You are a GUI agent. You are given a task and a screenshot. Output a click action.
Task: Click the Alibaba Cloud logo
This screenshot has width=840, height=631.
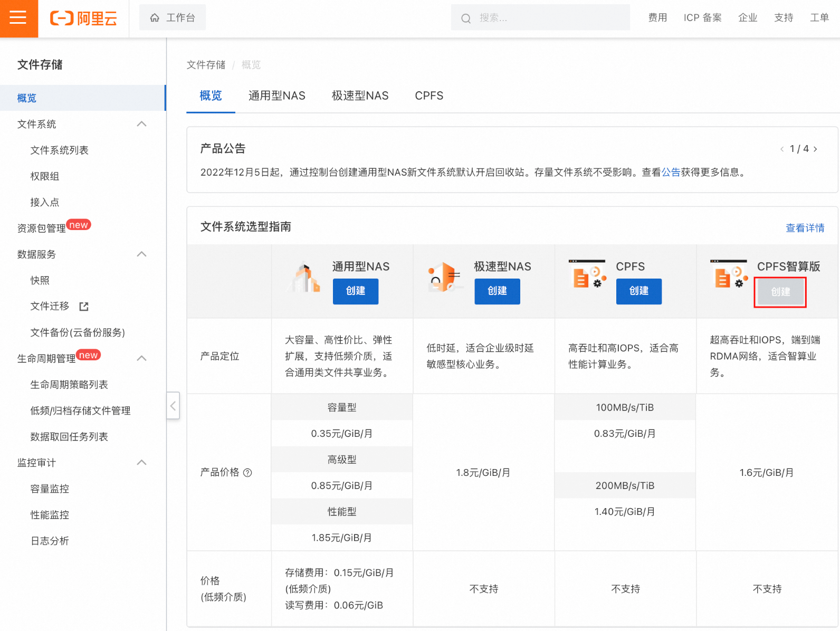[83, 18]
